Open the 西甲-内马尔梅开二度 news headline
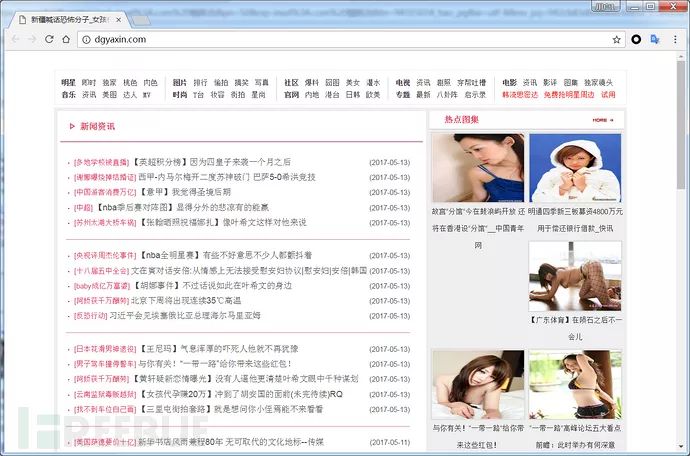Screen dimensions: 690x456 [227, 177]
